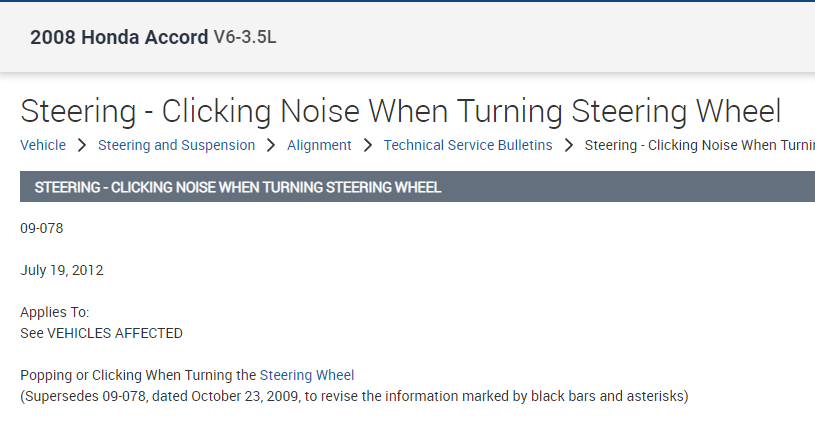This screenshot has height=423, width=815.
Task: Click the See VEHICLES AFFECTED text
Action: click(101, 332)
